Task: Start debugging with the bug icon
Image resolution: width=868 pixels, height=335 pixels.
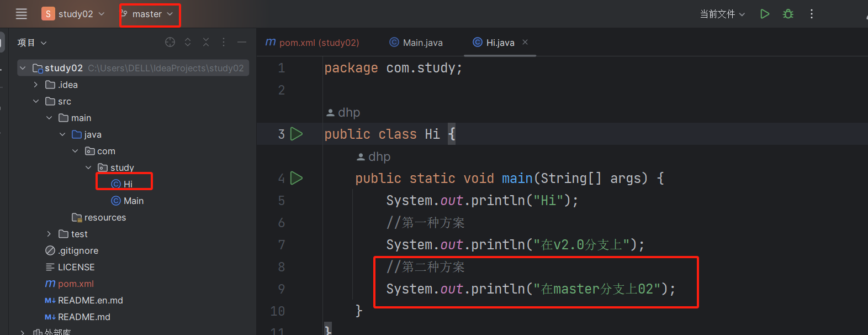Action: tap(788, 14)
